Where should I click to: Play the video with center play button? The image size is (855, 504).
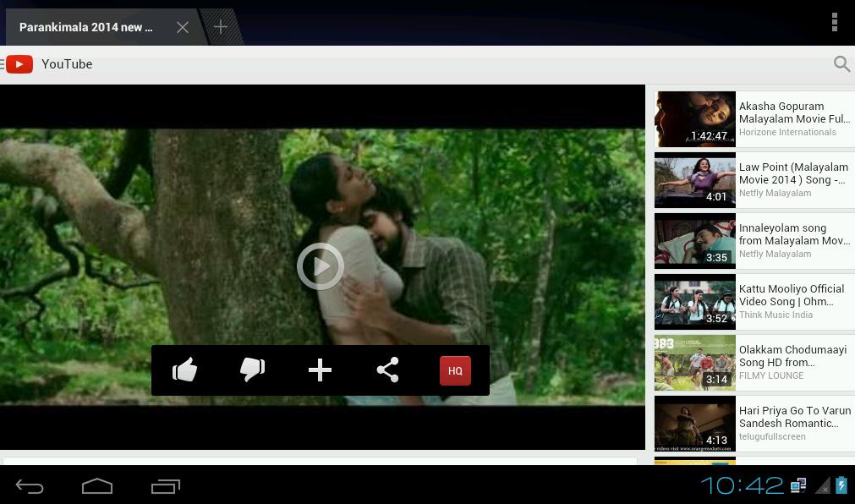321,266
